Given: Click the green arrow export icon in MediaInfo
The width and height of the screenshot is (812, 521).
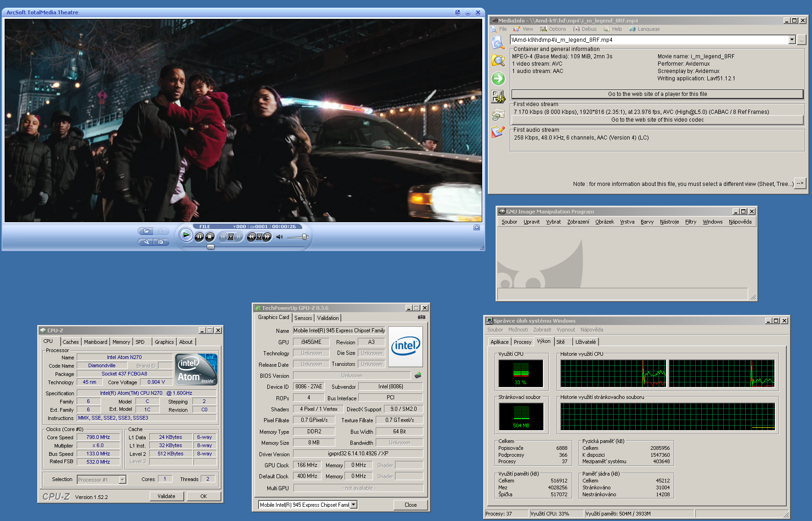Looking at the screenshot, I should (x=498, y=78).
